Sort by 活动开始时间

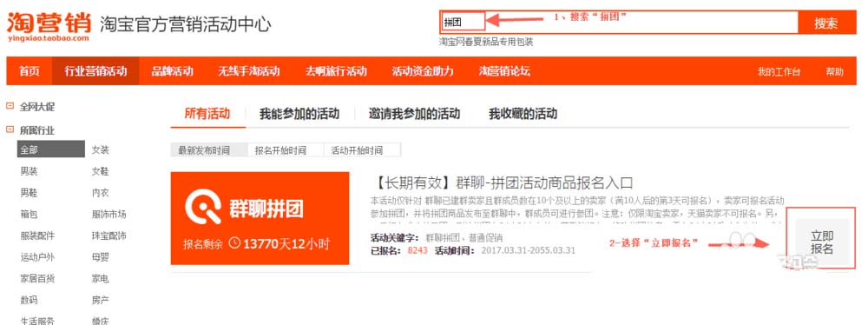pos(357,149)
